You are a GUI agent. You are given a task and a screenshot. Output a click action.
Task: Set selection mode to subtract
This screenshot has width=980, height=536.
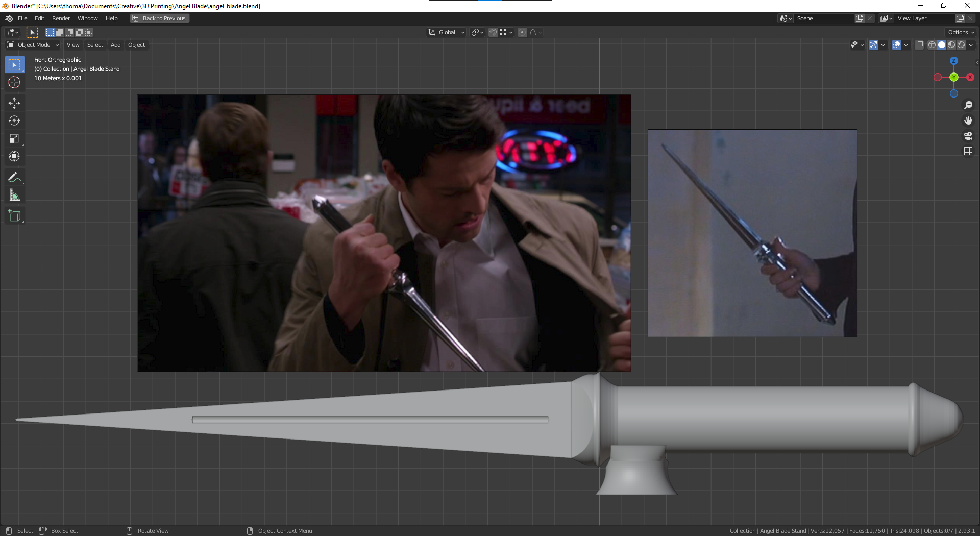[69, 32]
